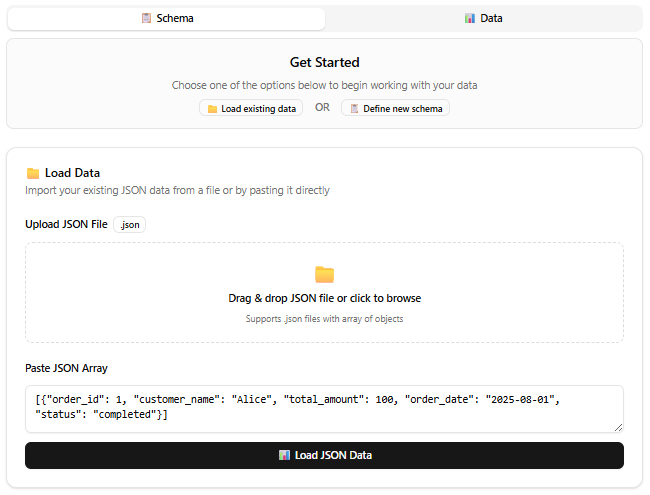This screenshot has width=650, height=495.
Task: Click the bar chart icon on Data tab
Action: tap(470, 19)
